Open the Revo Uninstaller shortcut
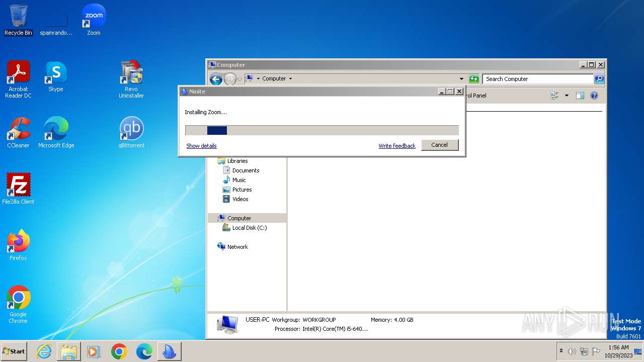 tap(131, 79)
